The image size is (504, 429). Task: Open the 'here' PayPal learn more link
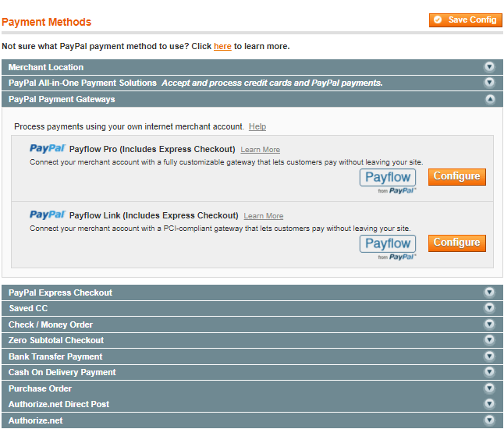(x=222, y=46)
